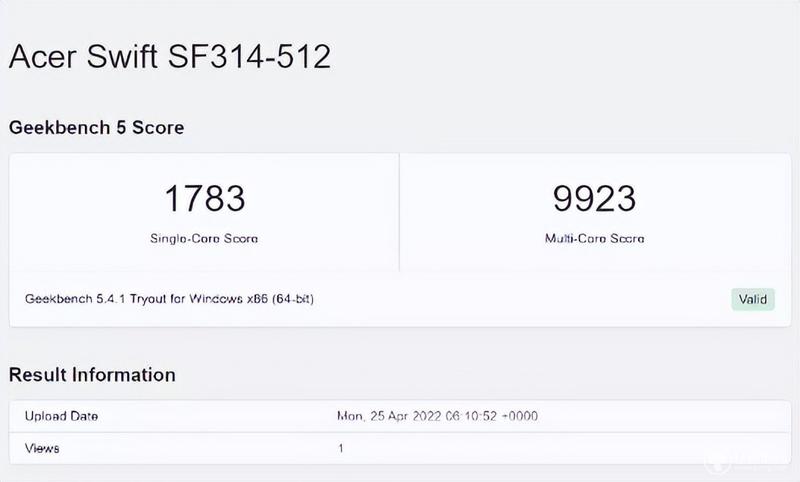Click the Upload Date row label
The height and width of the screenshot is (482, 800).
(61, 416)
